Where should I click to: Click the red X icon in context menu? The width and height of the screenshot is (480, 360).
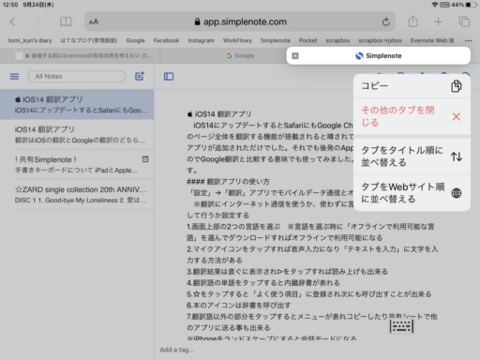tap(456, 117)
